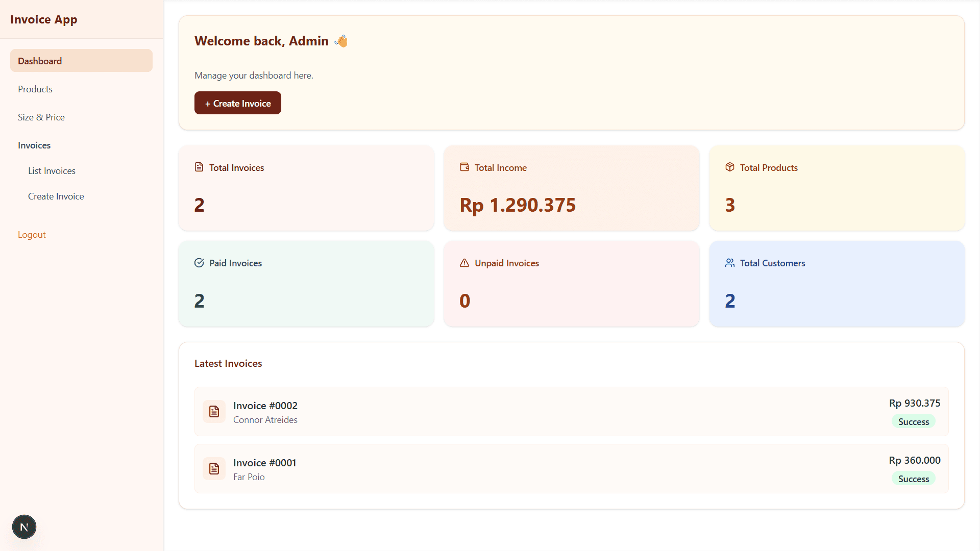
Task: Click the people icon on Total Customers card
Action: pos(730,263)
